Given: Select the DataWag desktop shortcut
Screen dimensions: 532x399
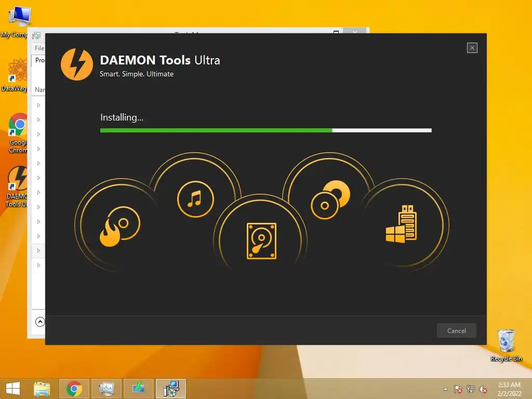Looking at the screenshot, I should (14, 75).
